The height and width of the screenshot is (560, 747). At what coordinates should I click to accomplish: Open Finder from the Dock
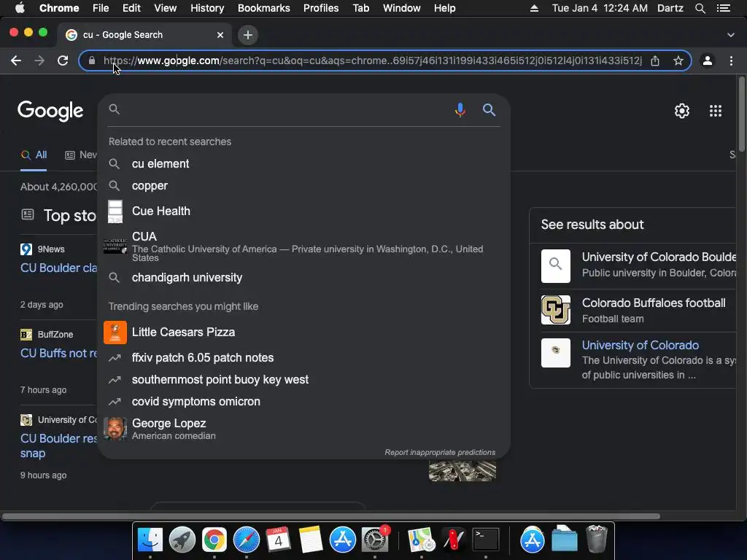(150, 540)
